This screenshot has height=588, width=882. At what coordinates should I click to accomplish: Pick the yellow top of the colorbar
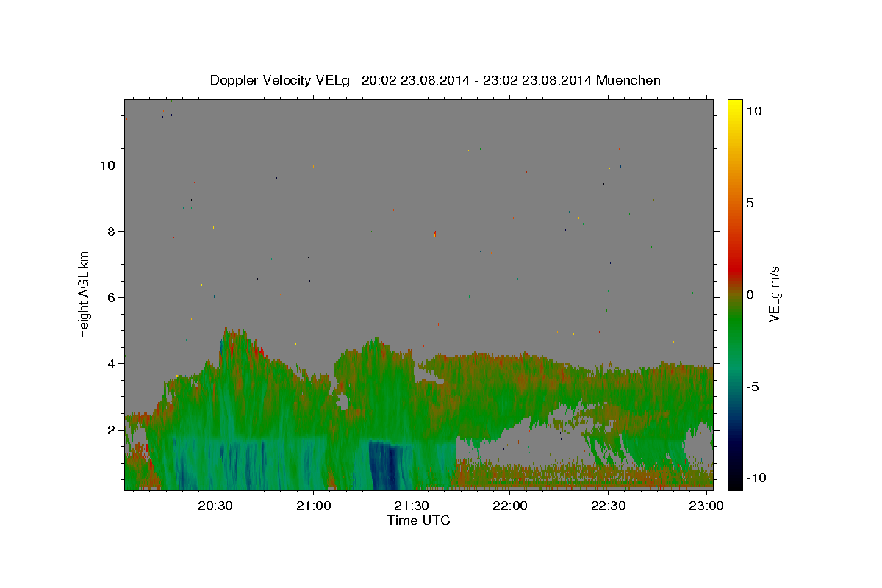click(734, 104)
